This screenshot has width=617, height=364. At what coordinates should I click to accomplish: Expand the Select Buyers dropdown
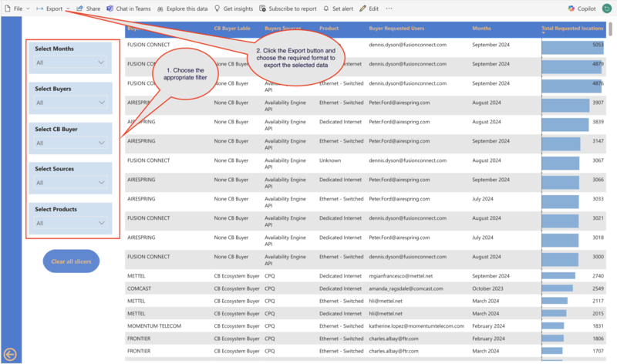(x=71, y=103)
